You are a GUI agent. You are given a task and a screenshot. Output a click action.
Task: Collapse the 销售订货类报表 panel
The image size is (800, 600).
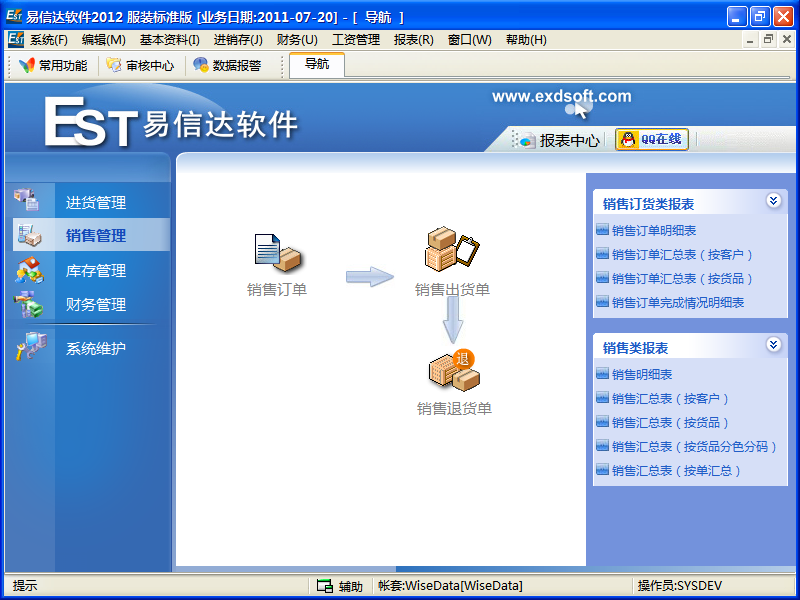[x=773, y=201]
